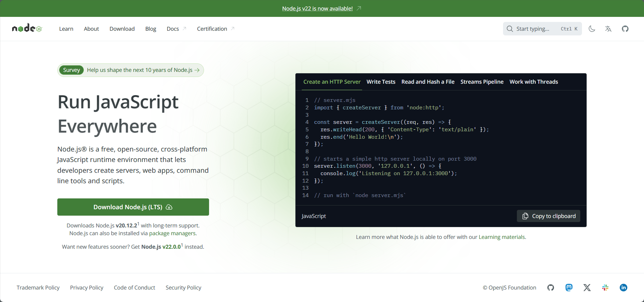Follow the package managers link
The image size is (644, 302).
(x=172, y=233)
